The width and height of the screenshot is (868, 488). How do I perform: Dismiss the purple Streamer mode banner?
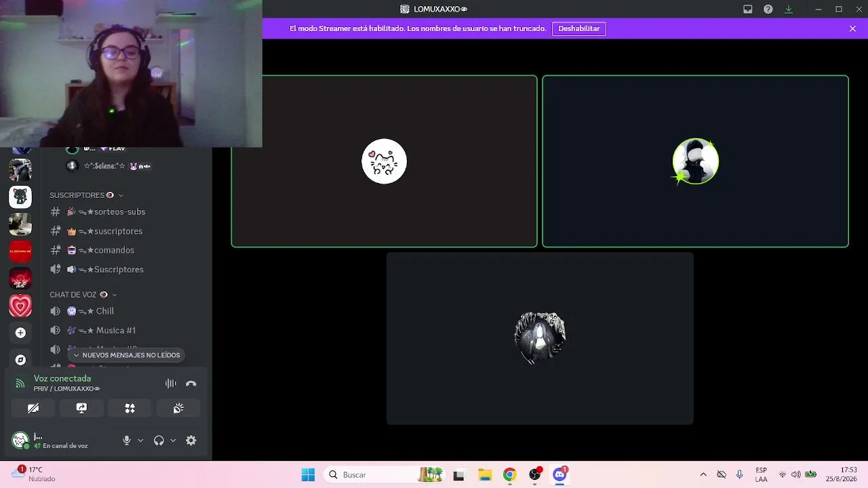click(852, 28)
